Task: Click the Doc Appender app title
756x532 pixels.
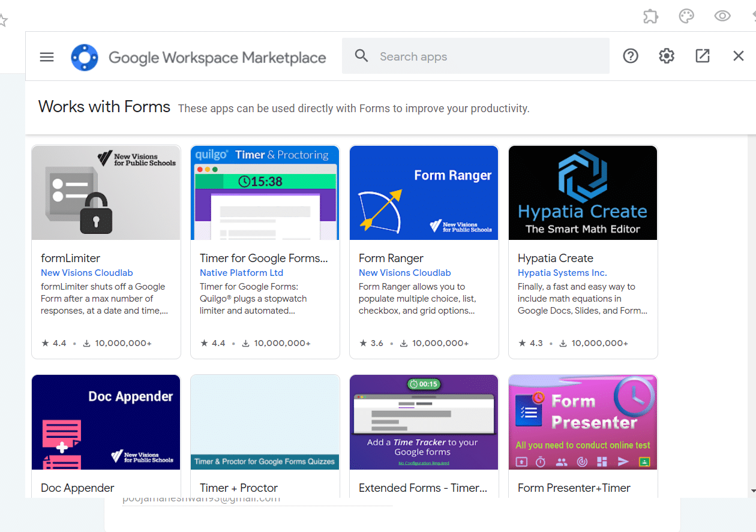Action: point(77,488)
